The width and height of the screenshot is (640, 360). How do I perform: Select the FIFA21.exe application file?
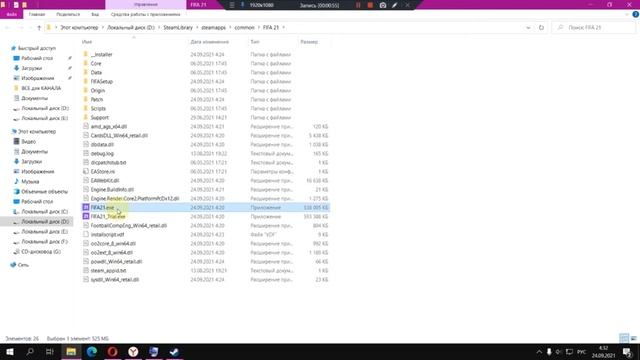tap(206, 207)
